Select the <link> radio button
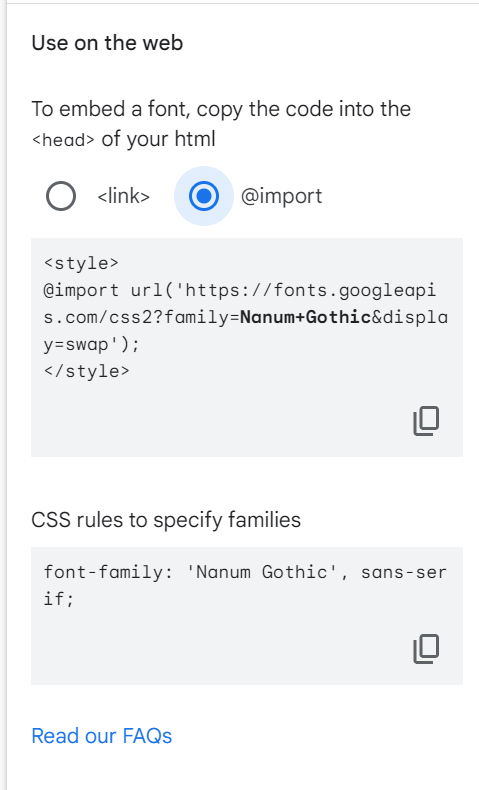 [61, 196]
